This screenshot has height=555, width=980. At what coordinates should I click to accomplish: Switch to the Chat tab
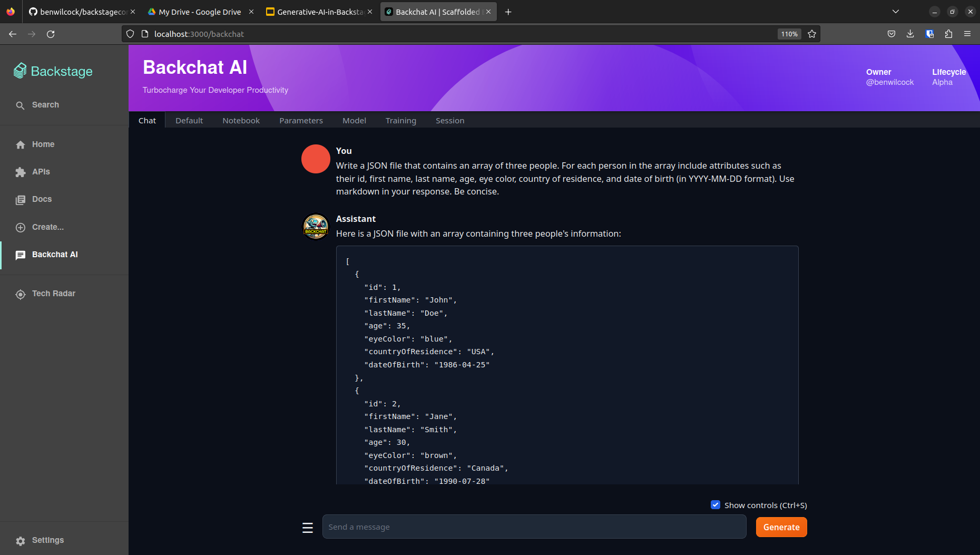[x=147, y=120]
